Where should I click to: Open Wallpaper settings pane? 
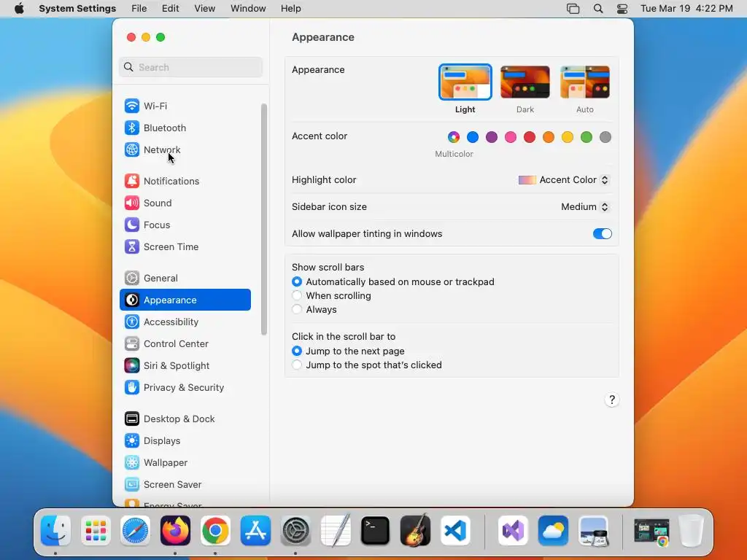[185, 463]
